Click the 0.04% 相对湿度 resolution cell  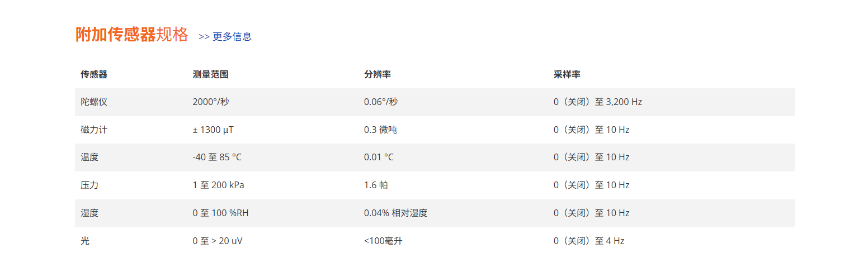[x=395, y=213]
